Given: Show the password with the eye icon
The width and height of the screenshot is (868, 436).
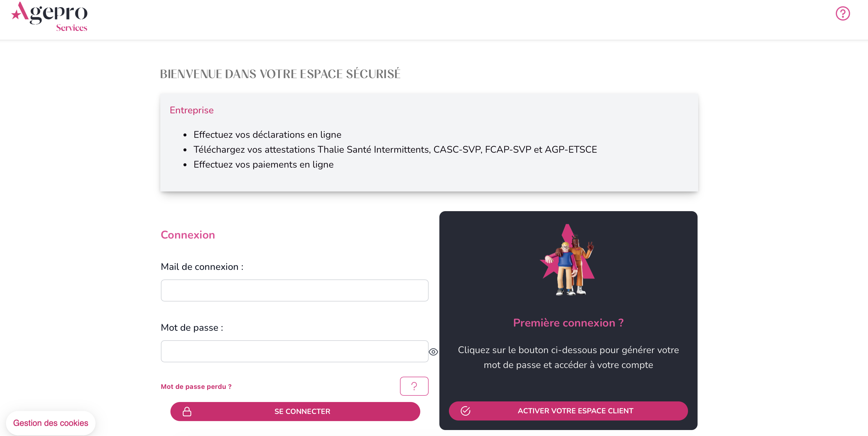Looking at the screenshot, I should pos(433,352).
